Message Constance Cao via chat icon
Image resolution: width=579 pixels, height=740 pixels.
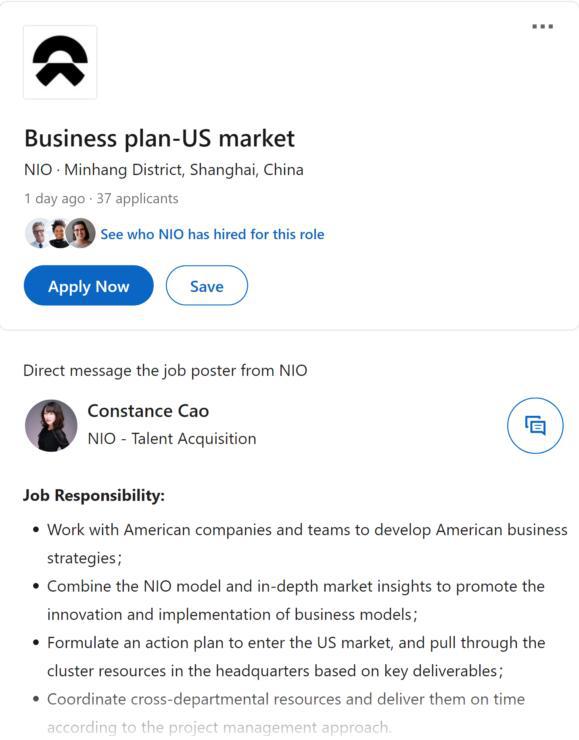click(535, 425)
